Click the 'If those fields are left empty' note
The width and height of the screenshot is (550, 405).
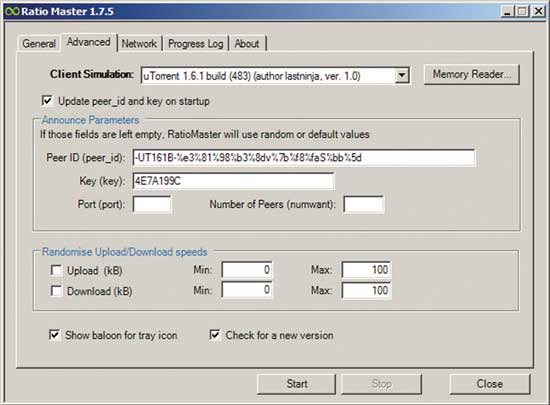(x=205, y=135)
